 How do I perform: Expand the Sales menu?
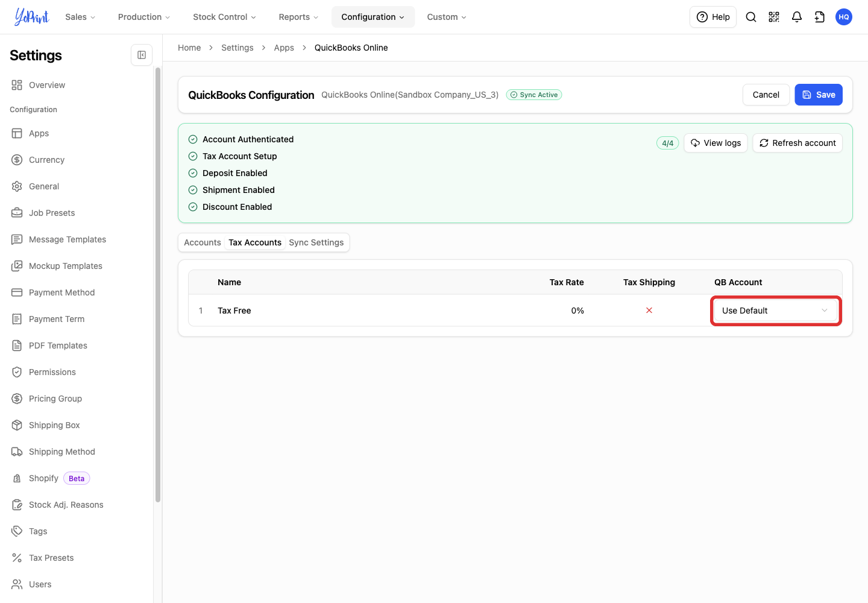(80, 17)
